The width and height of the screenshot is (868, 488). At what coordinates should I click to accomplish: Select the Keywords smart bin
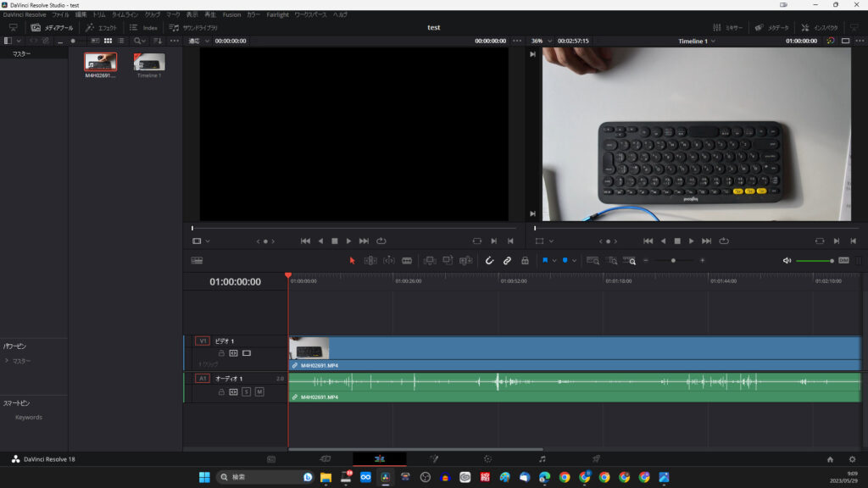29,417
